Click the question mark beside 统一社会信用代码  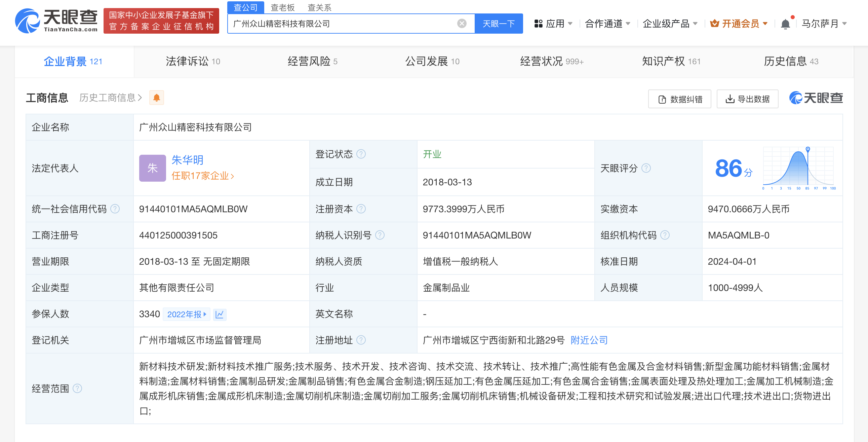tap(115, 209)
